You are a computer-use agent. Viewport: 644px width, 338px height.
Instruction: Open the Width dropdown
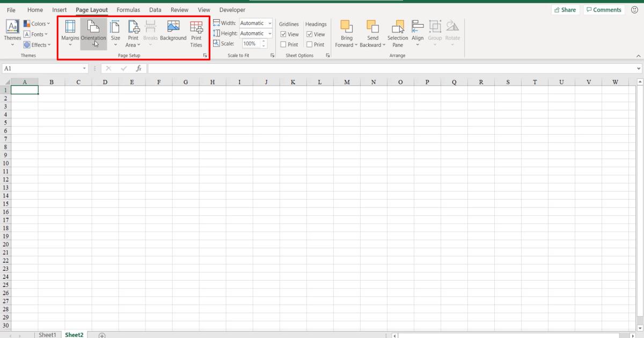[x=270, y=23]
